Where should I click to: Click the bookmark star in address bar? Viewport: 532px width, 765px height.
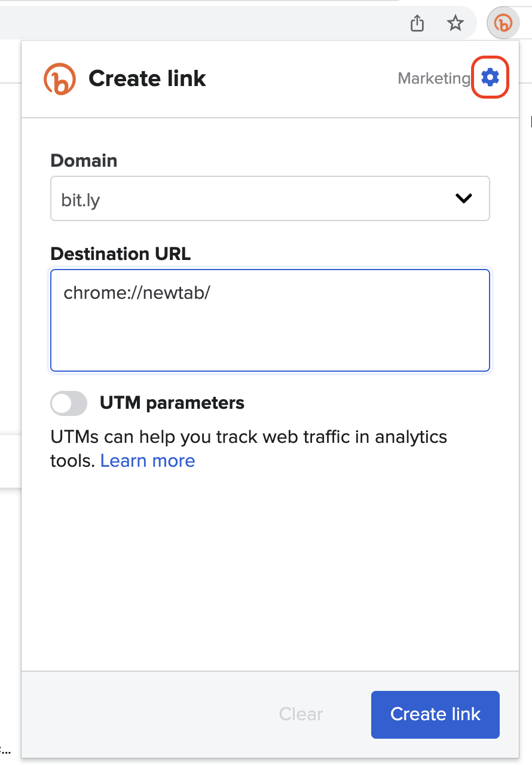coord(455,23)
